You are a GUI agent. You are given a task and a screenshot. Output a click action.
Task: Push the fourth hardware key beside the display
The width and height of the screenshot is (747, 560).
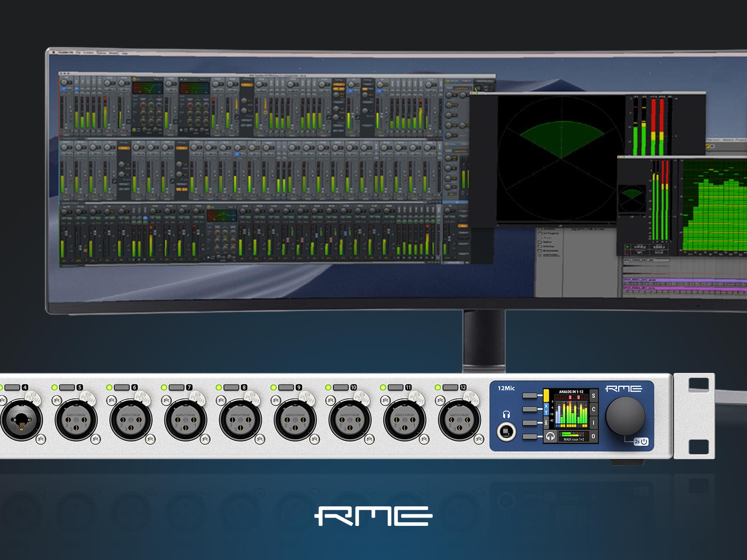pyautogui.click(x=529, y=437)
